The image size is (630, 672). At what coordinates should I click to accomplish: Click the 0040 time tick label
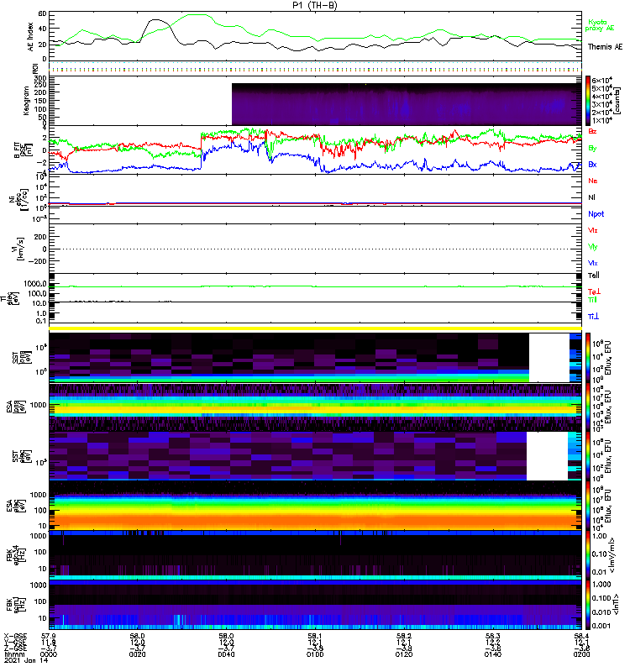(x=226, y=655)
